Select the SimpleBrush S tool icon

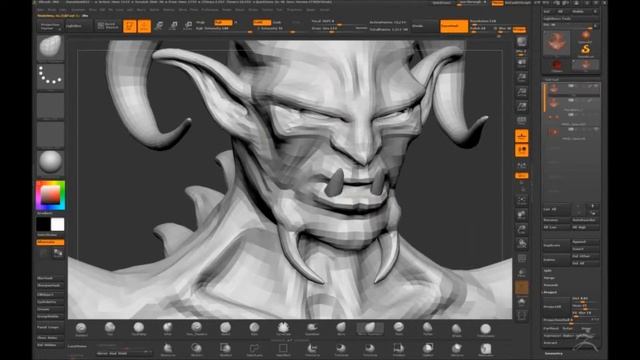(x=585, y=50)
